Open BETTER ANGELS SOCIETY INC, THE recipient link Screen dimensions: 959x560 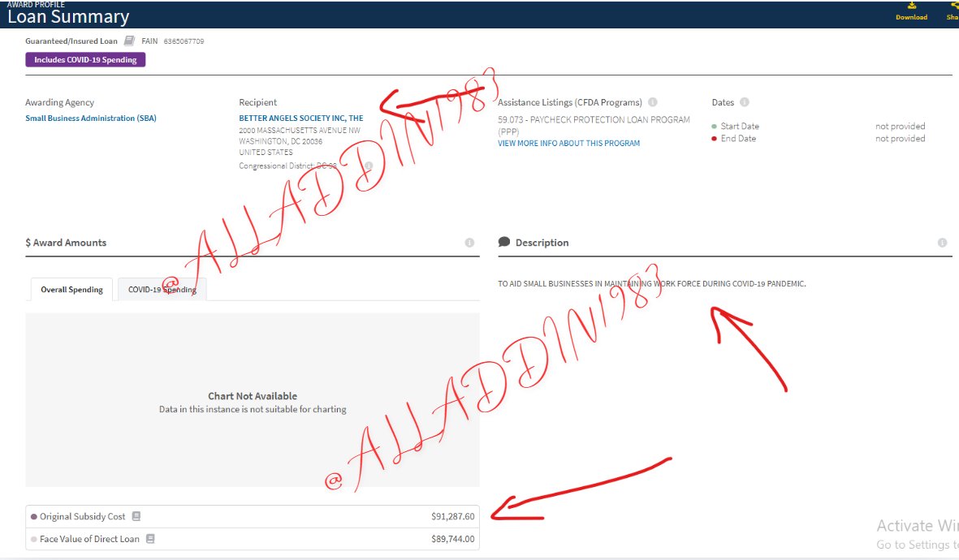point(301,118)
